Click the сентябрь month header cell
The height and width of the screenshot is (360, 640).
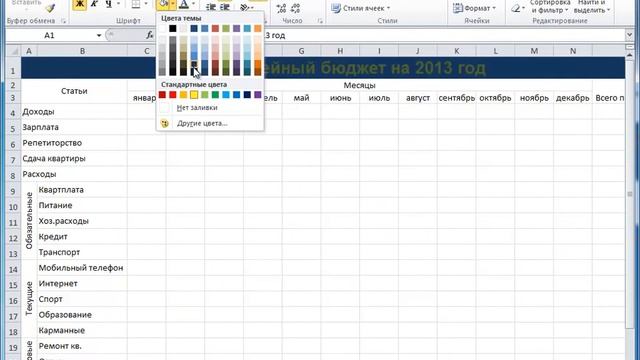pyautogui.click(x=456, y=98)
